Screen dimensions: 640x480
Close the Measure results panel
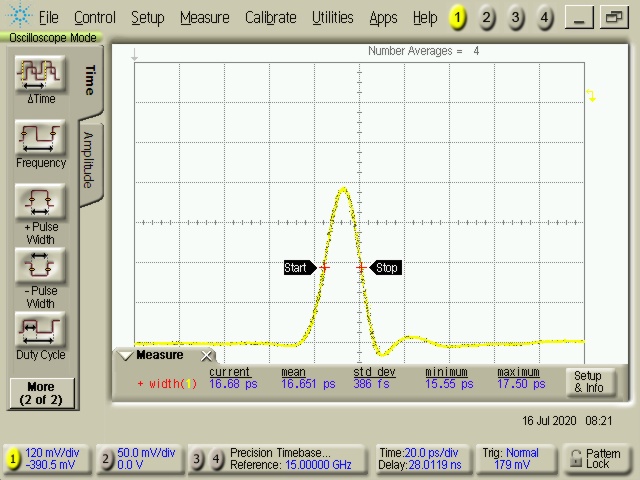pyautogui.click(x=207, y=356)
